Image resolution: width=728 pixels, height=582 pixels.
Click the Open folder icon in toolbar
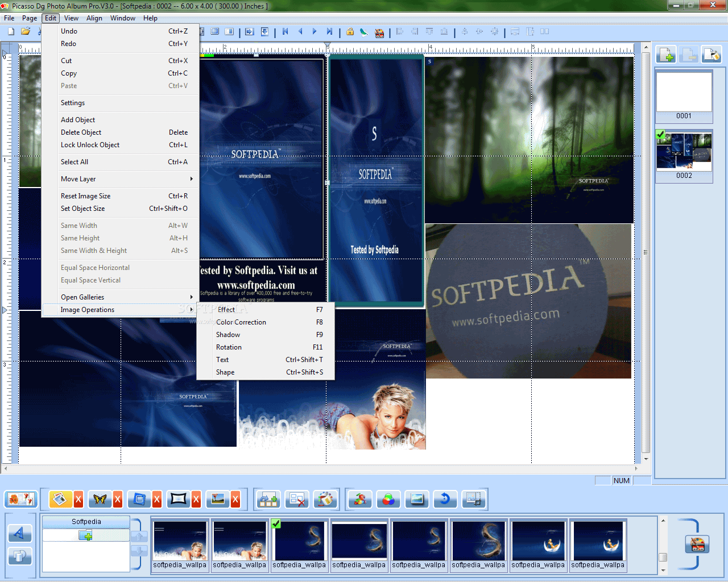click(26, 32)
